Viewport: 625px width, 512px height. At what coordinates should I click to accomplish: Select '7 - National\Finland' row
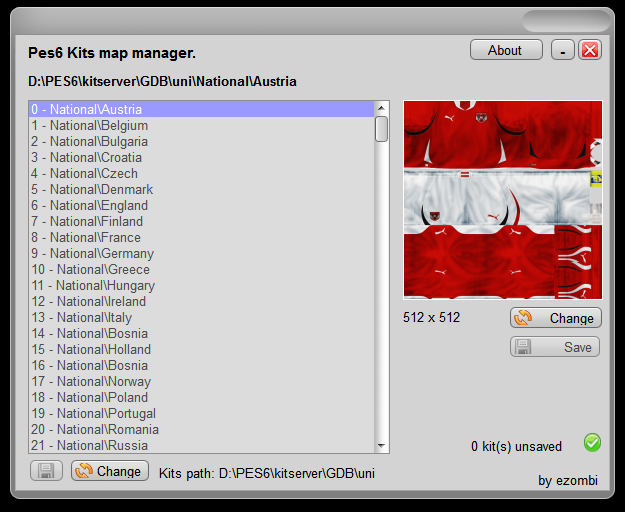tap(202, 221)
